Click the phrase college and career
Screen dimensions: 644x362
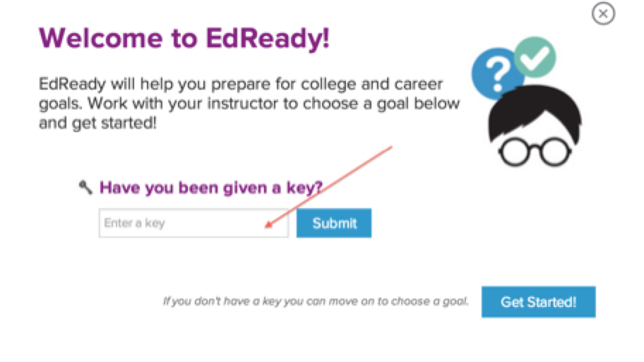tap(371, 84)
